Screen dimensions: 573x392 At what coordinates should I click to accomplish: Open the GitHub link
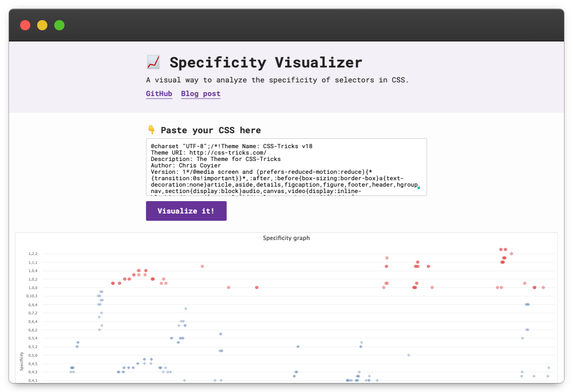159,94
